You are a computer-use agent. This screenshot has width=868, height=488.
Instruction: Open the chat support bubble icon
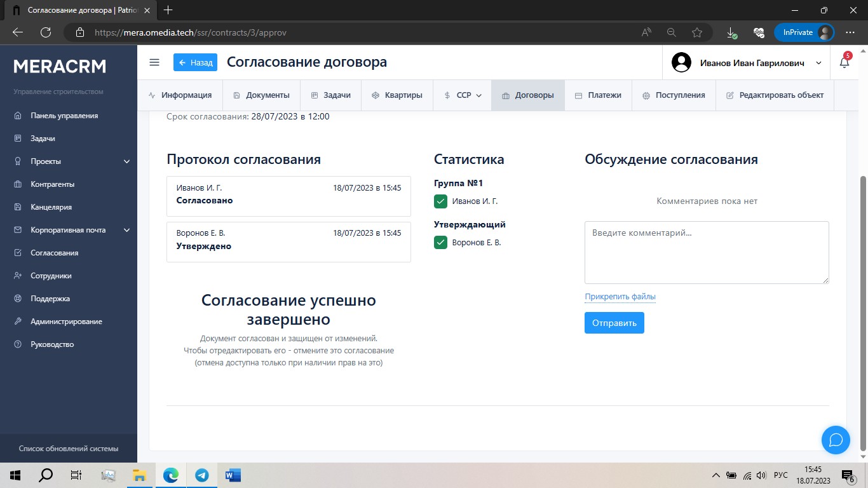(x=836, y=440)
